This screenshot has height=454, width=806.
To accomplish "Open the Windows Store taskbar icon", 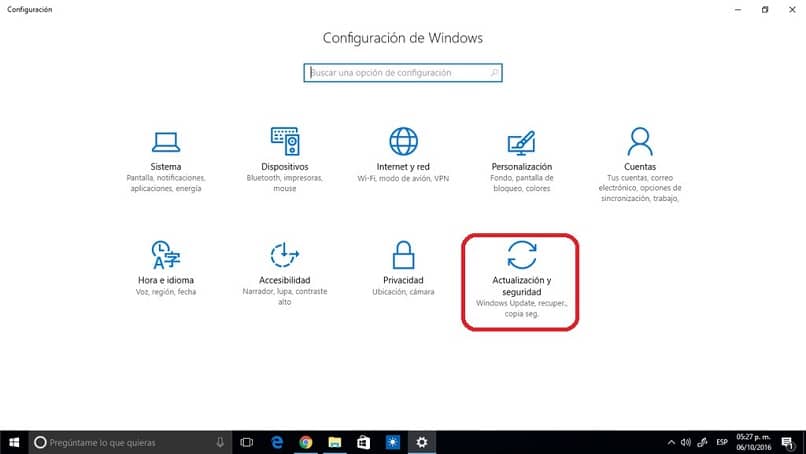I will point(364,442).
